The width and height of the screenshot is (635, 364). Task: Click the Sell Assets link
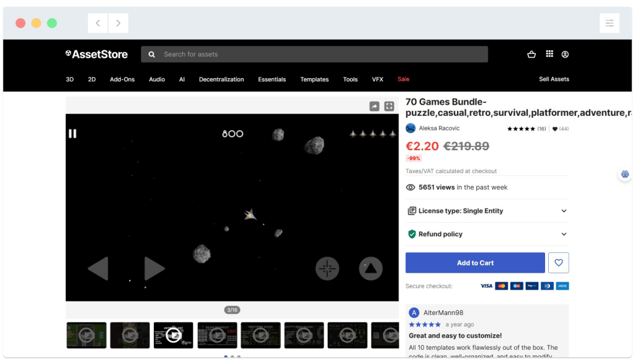click(554, 79)
